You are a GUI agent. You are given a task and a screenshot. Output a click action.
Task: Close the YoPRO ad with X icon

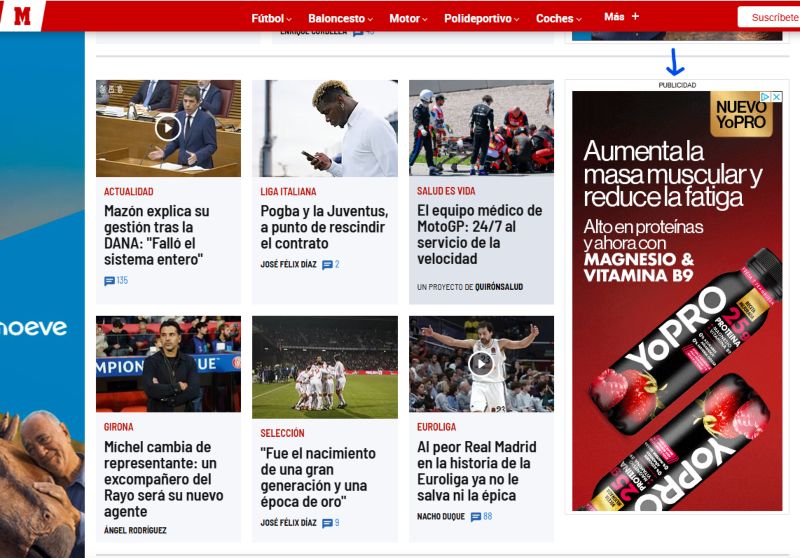coord(777,98)
